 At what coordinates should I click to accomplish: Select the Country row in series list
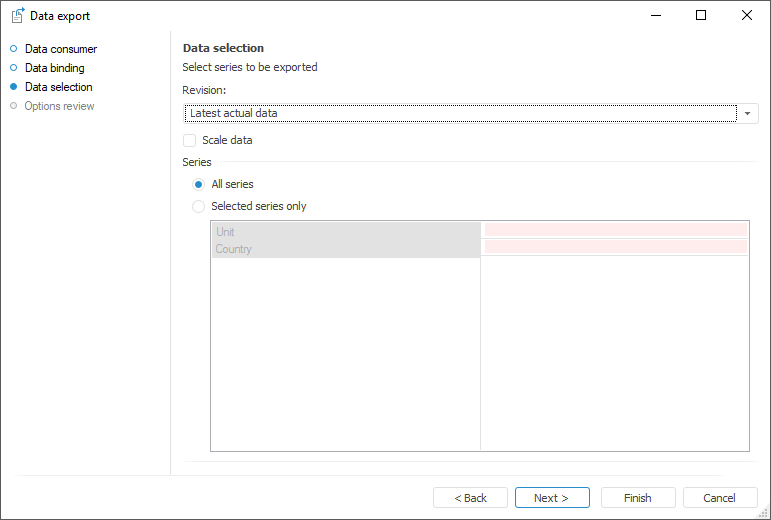[345, 249]
